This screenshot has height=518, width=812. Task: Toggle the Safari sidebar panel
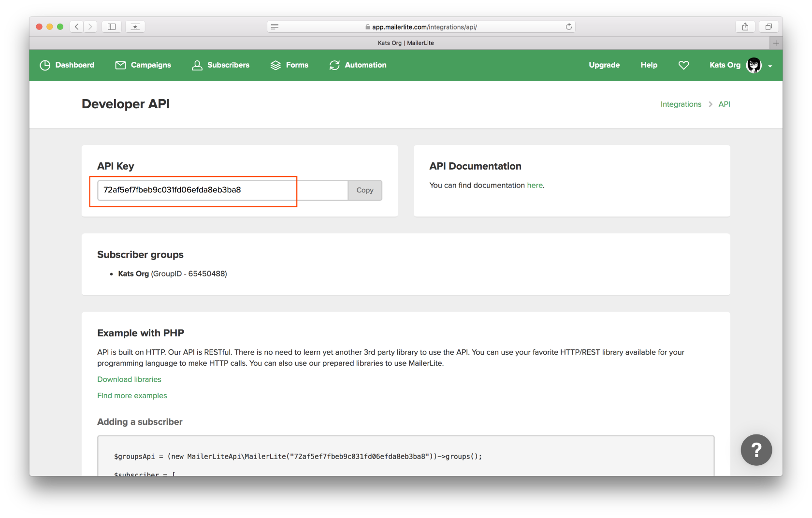111,27
